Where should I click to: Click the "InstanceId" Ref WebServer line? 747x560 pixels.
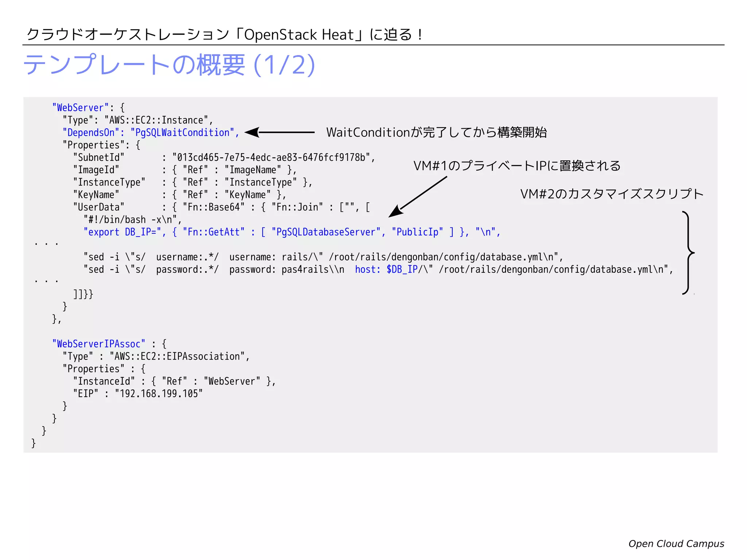coord(174,381)
